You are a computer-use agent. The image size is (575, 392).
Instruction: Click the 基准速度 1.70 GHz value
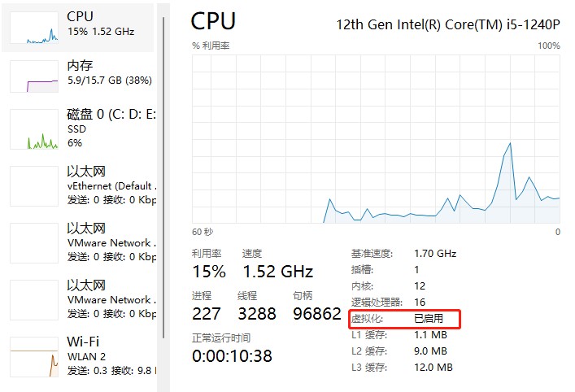[x=435, y=254]
